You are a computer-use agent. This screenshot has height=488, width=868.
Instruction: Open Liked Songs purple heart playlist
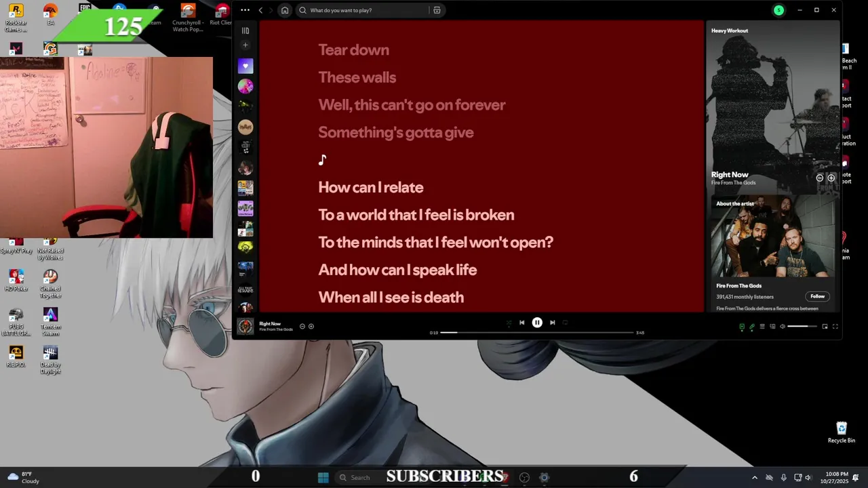(x=245, y=66)
